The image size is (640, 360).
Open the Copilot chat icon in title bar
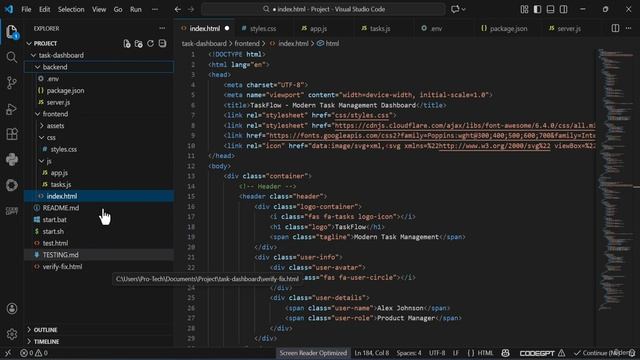tap(455, 9)
